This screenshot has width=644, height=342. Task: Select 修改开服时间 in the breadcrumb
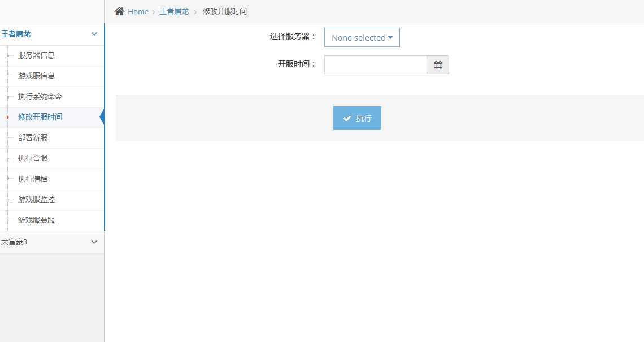225,11
